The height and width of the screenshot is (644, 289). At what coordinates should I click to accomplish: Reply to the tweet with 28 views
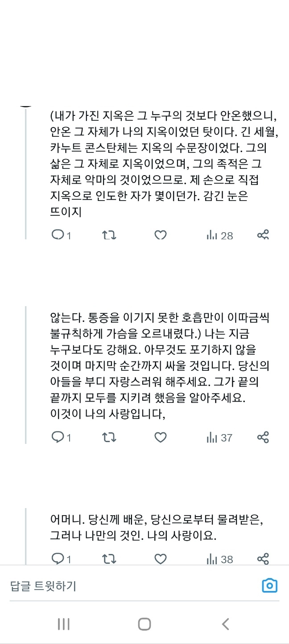tap(58, 235)
